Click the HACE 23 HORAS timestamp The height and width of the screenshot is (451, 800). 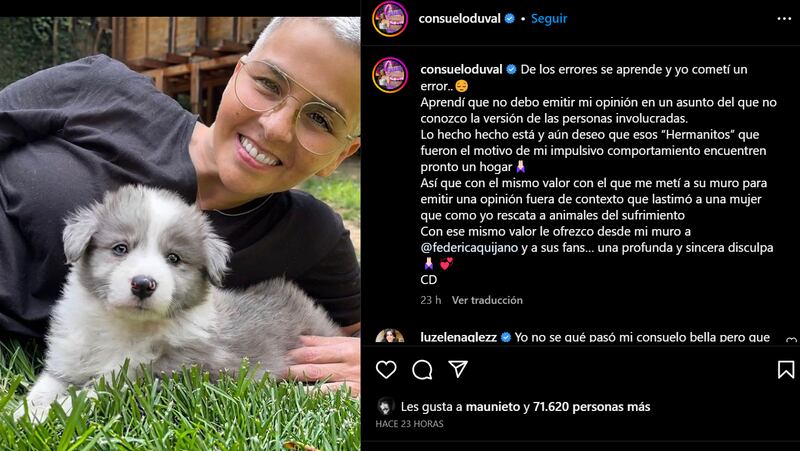click(x=409, y=424)
